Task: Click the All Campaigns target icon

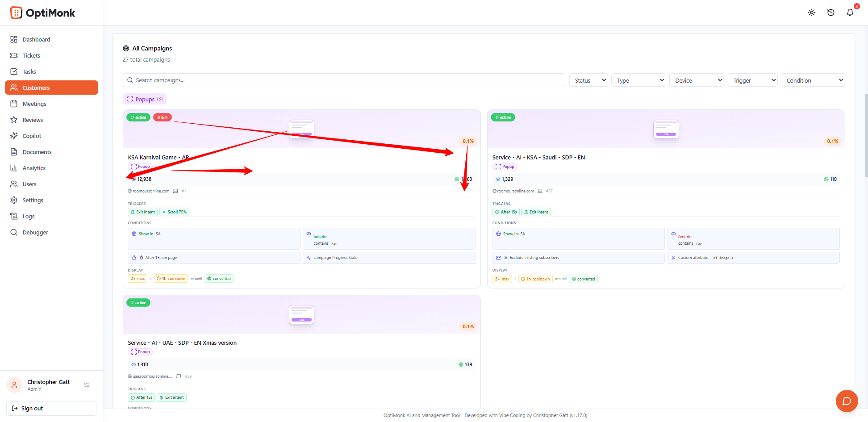Action: [126, 48]
